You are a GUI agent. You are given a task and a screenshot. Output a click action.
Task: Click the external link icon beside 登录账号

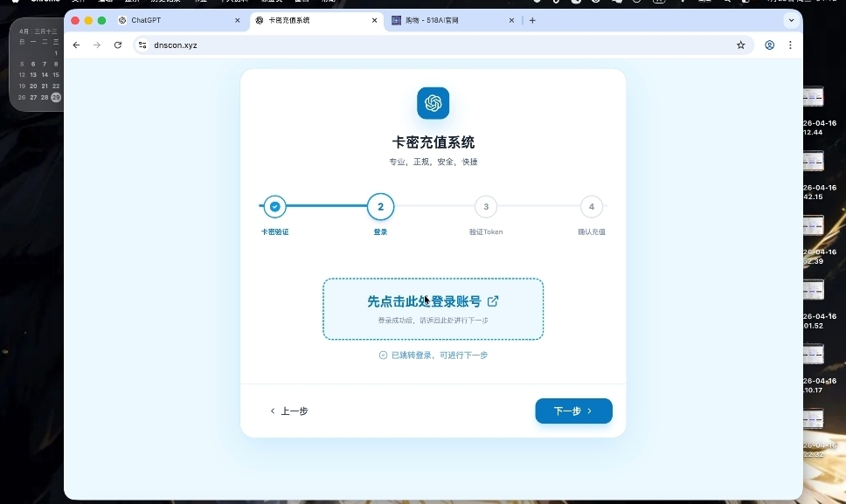pos(493,301)
